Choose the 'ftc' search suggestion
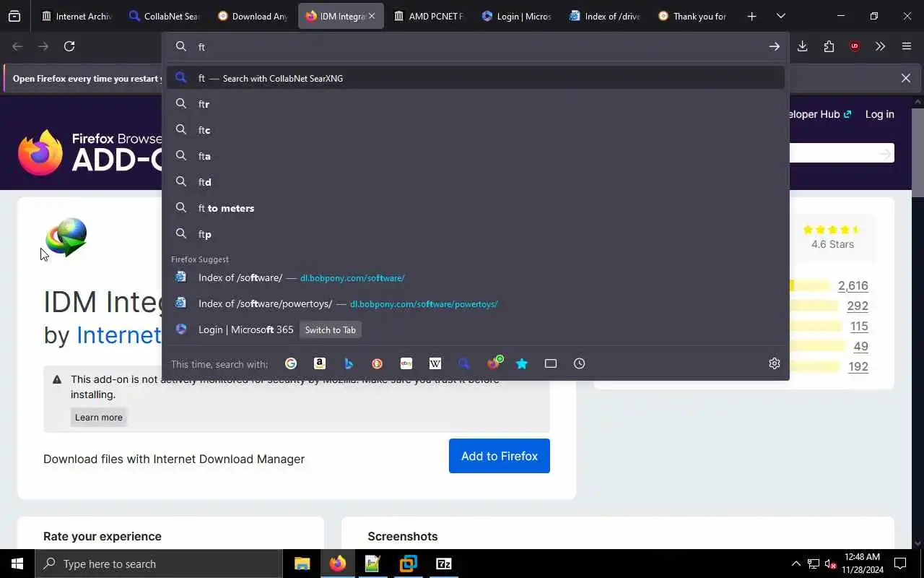 pyautogui.click(x=476, y=130)
